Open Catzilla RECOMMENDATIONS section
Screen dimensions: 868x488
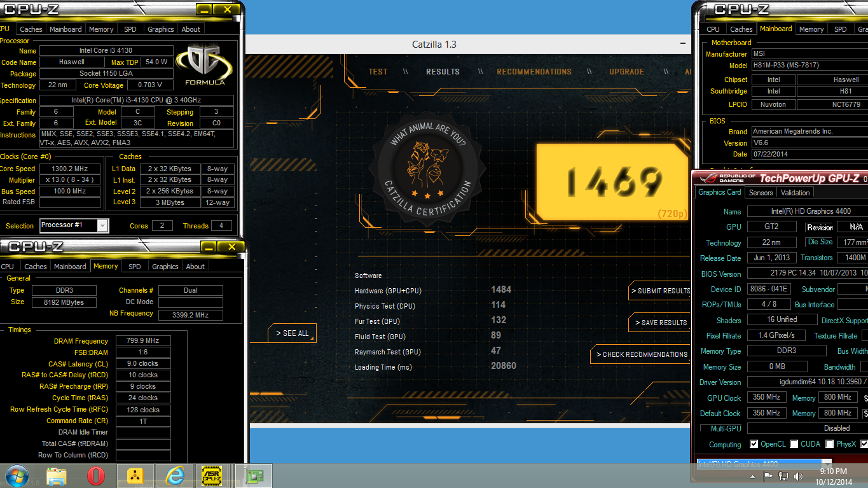click(x=534, y=72)
